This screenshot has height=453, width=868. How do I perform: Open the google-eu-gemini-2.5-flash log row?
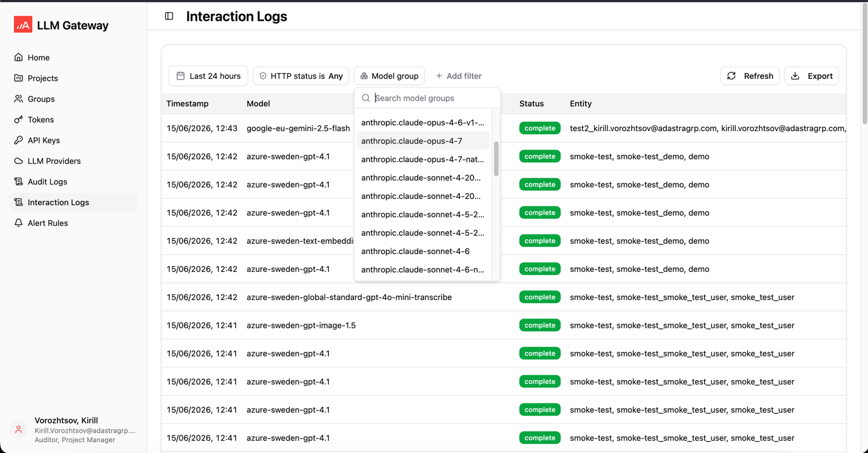click(504, 128)
